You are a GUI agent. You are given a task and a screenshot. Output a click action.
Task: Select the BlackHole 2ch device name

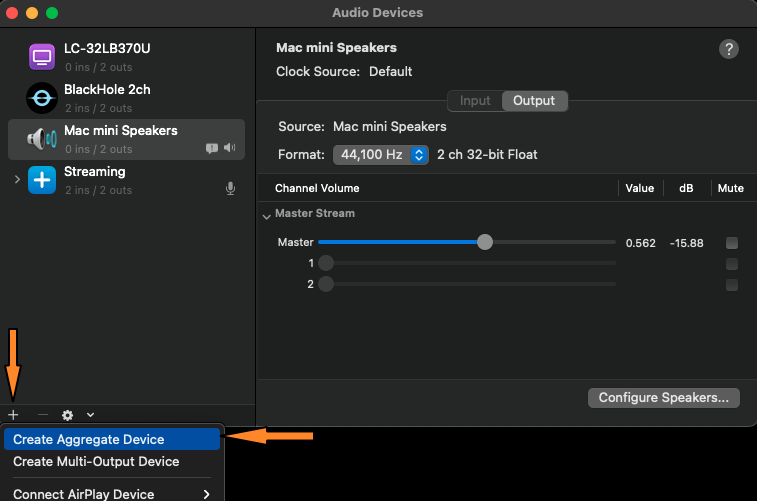107,90
